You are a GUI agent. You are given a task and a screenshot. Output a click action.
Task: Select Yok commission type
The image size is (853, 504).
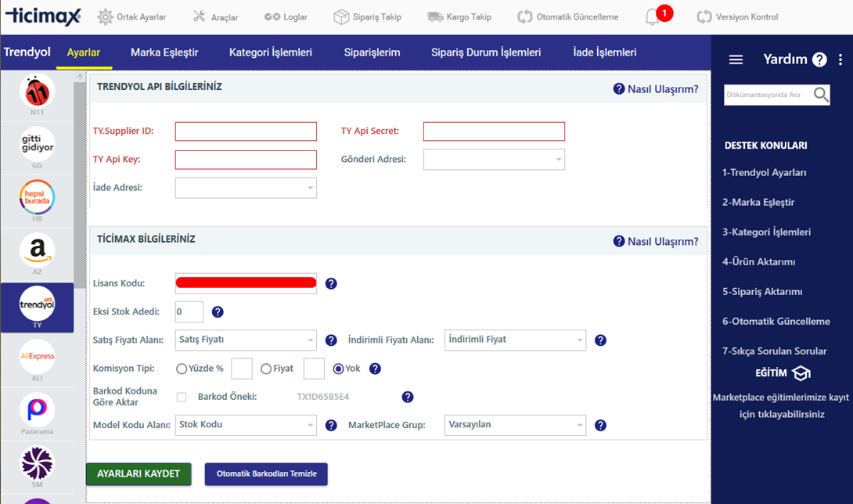(x=338, y=369)
